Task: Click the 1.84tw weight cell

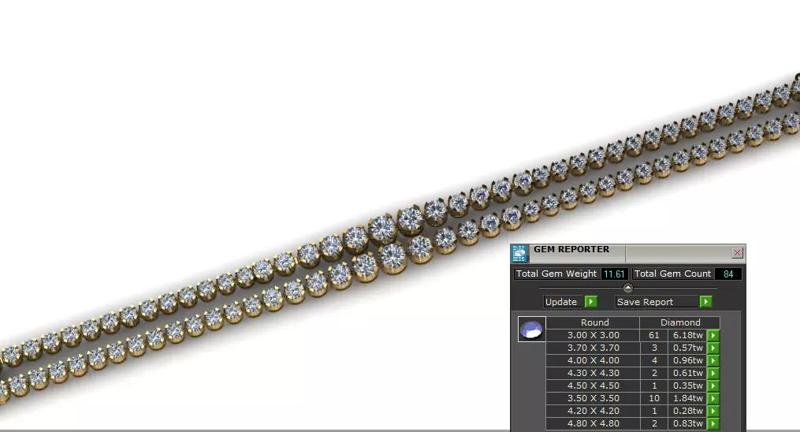Action: tap(688, 398)
